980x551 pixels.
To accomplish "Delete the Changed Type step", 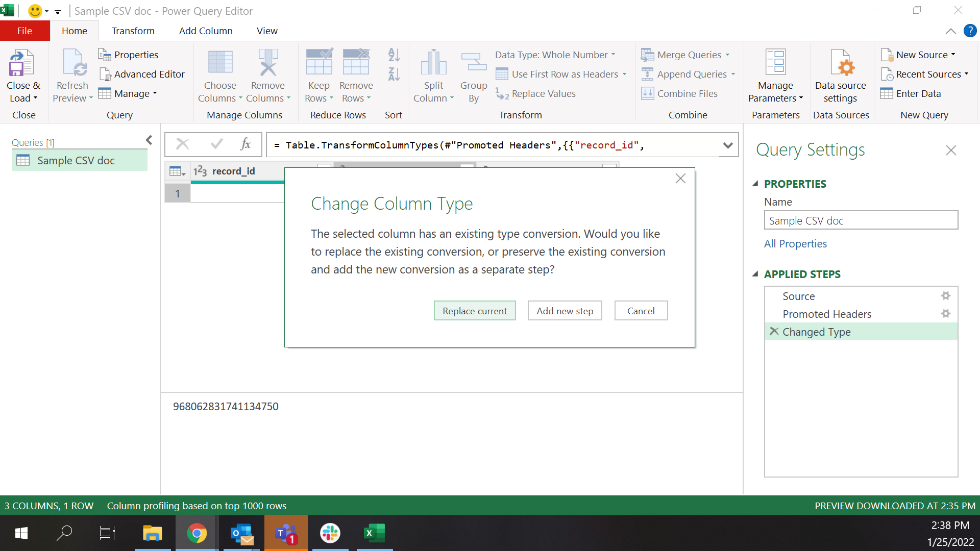I will pyautogui.click(x=774, y=332).
